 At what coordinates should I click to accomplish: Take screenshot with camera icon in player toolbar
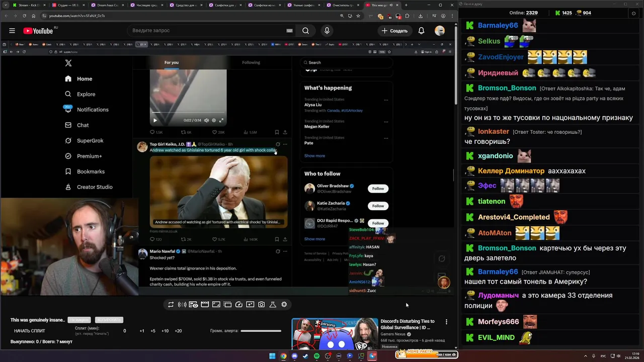(x=262, y=305)
